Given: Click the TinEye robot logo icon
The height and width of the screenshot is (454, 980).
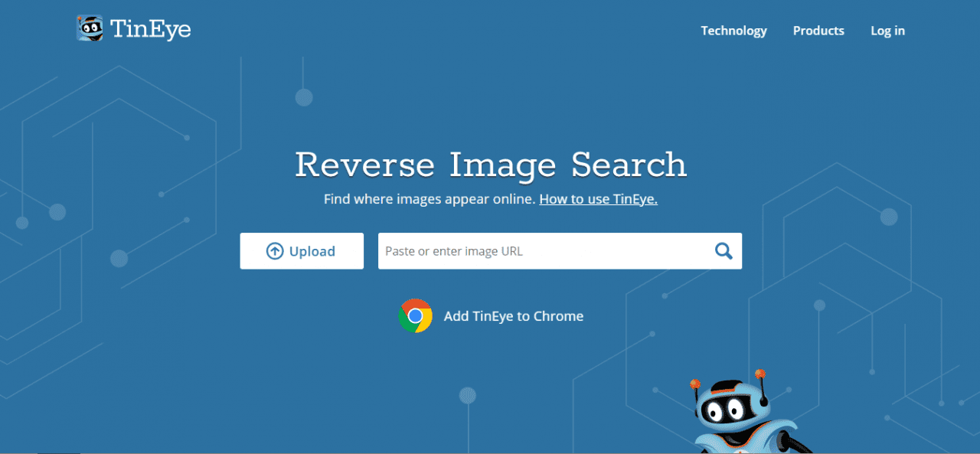Looking at the screenshot, I should click(x=90, y=28).
